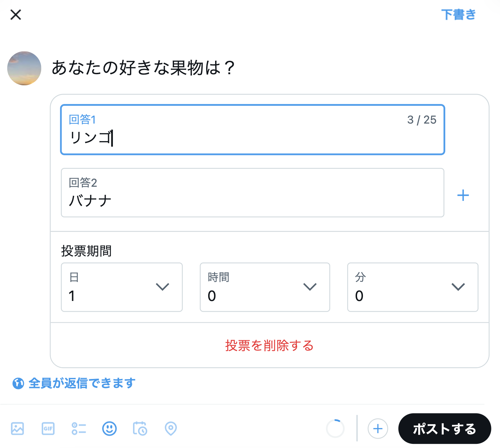Click the ポストする button to post
This screenshot has width=500, height=448.
(x=444, y=429)
